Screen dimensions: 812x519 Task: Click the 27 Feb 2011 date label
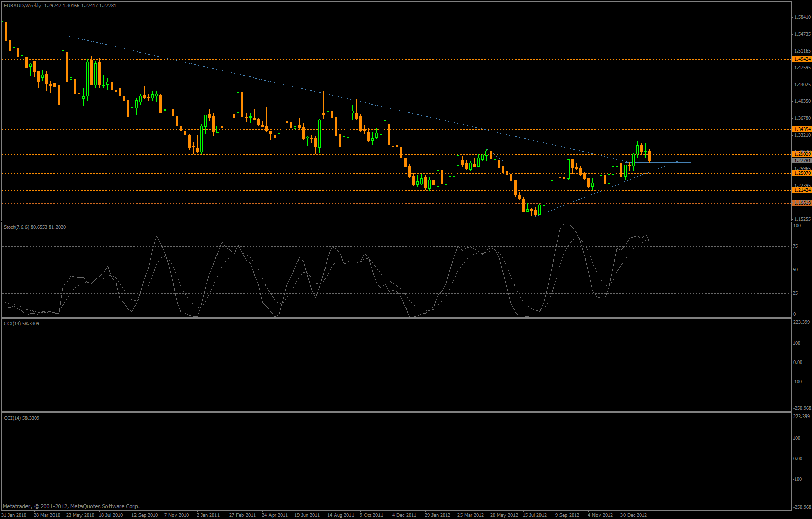242,515
